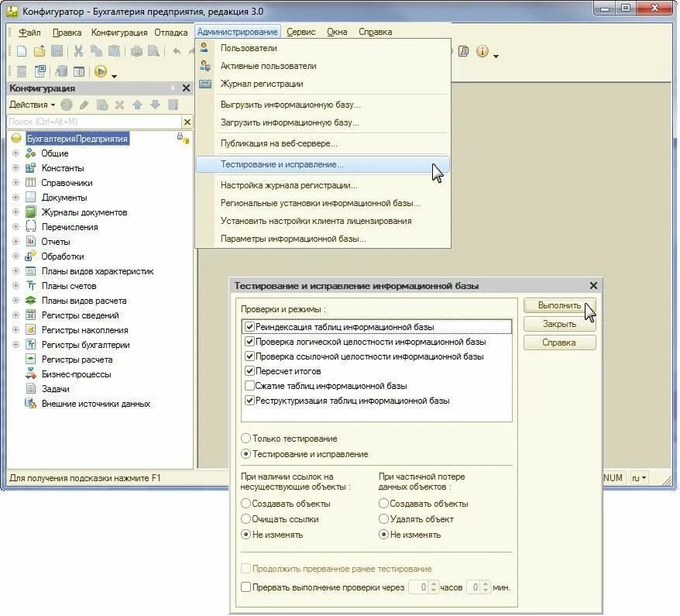This screenshot has height=616, width=680.
Task: Close the testing dialog with X
Action: 593,285
